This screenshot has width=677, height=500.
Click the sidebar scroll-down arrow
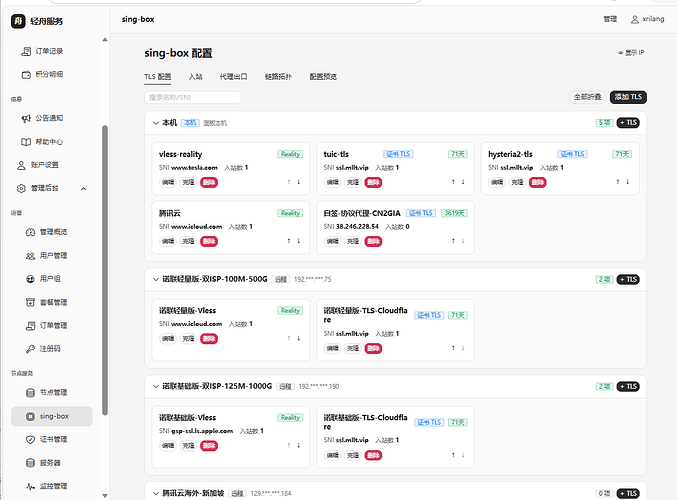(105, 496)
